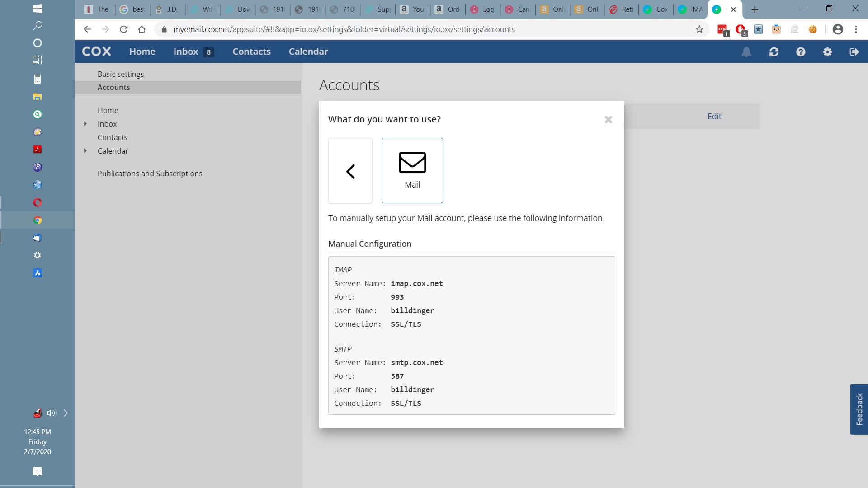The width and height of the screenshot is (868, 488).
Task: Select Contacts in settings sidebar
Action: coord(113,137)
